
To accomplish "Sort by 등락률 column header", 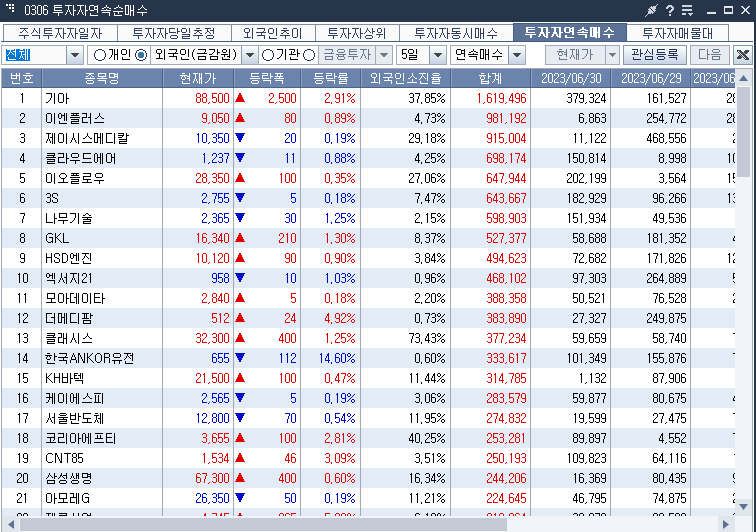I will click(x=330, y=78).
